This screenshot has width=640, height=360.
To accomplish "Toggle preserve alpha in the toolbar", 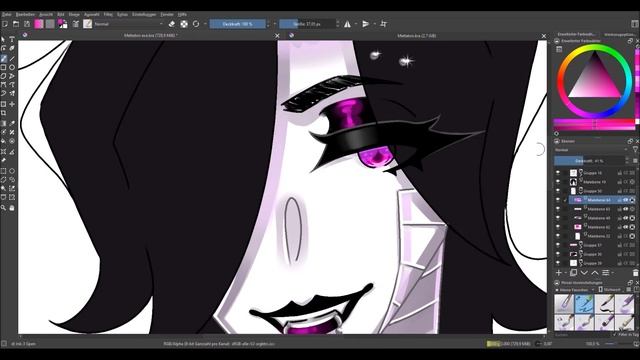I will tap(184, 24).
